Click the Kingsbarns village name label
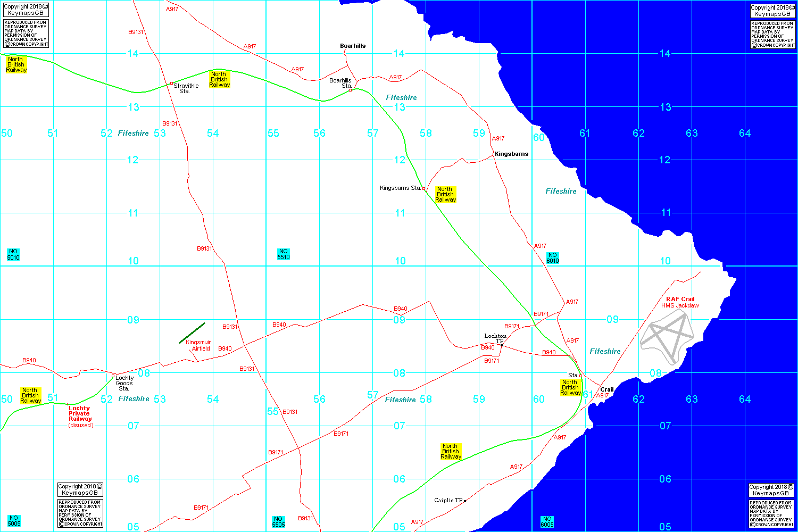 click(511, 154)
